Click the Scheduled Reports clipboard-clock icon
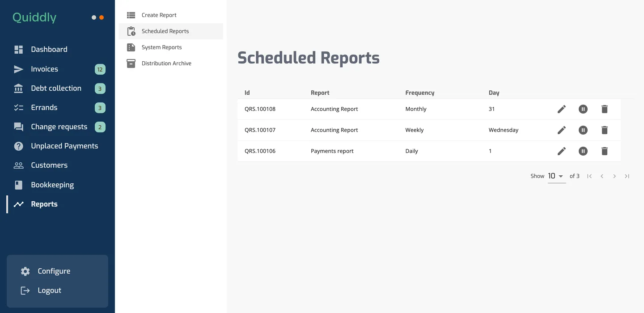Viewport: 644px width, 313px height. [131, 31]
